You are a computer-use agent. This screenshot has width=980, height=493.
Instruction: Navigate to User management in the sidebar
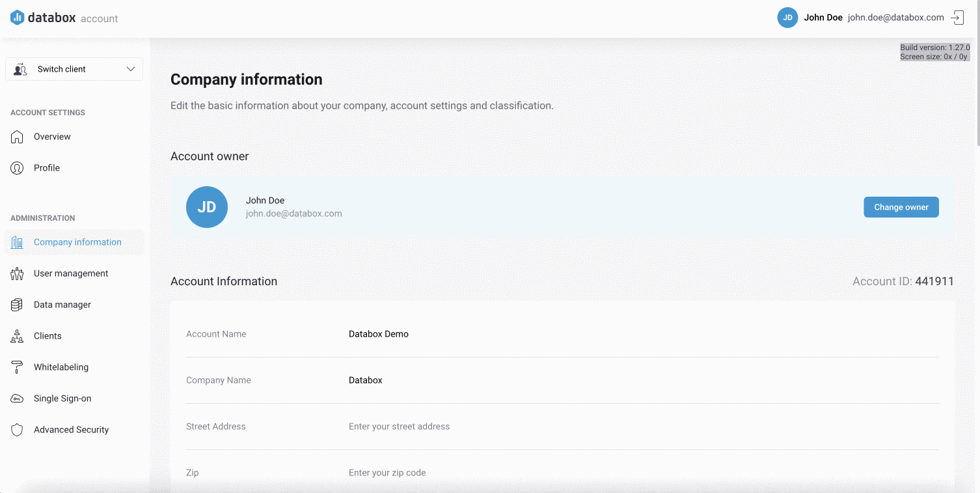tap(71, 273)
